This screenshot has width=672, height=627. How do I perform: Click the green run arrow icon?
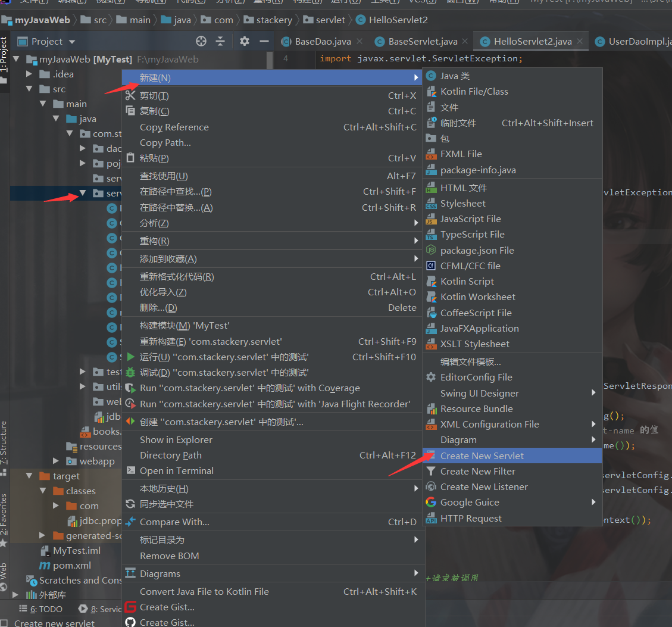[130, 357]
